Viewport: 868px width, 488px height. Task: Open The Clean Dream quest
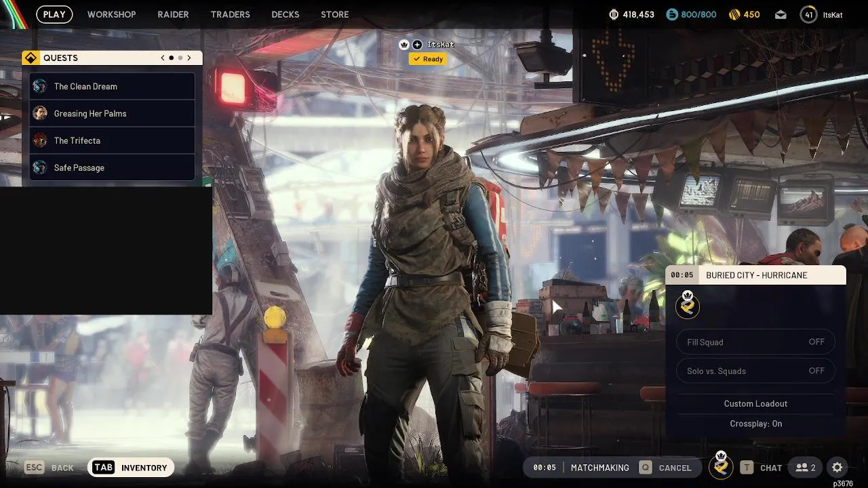(x=112, y=86)
